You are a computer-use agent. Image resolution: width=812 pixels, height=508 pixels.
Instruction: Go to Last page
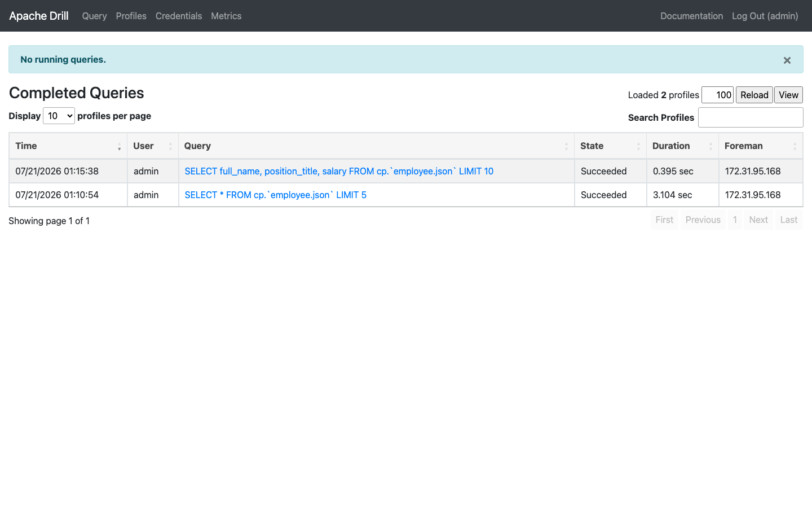tap(789, 220)
